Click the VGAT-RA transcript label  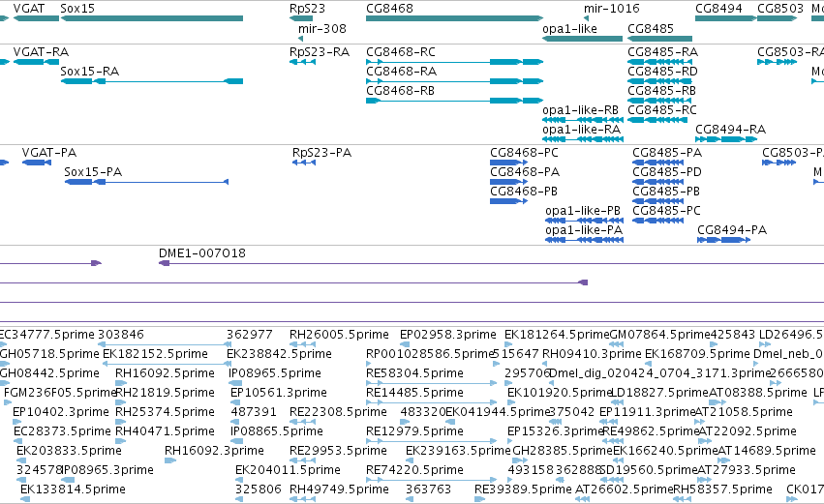(41, 52)
